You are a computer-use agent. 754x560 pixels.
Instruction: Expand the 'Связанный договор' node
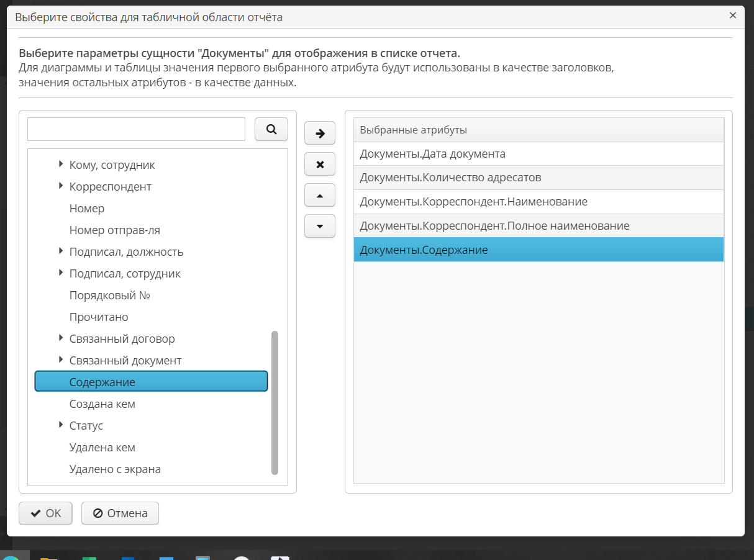tap(61, 338)
